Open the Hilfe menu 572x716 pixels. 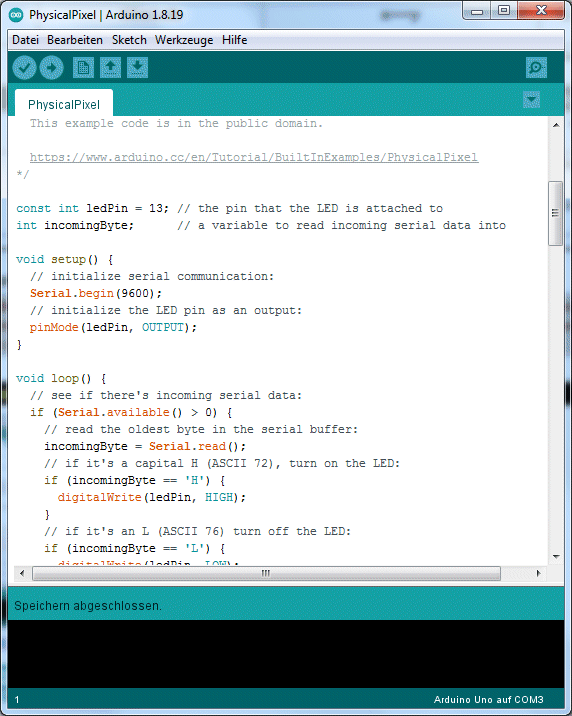tap(235, 40)
